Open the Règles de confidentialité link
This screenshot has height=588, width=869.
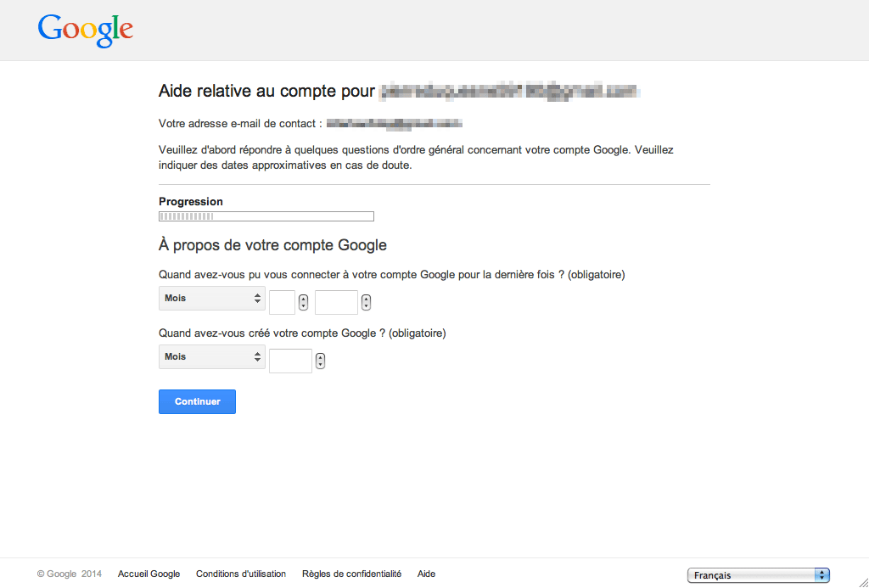pyautogui.click(x=352, y=574)
